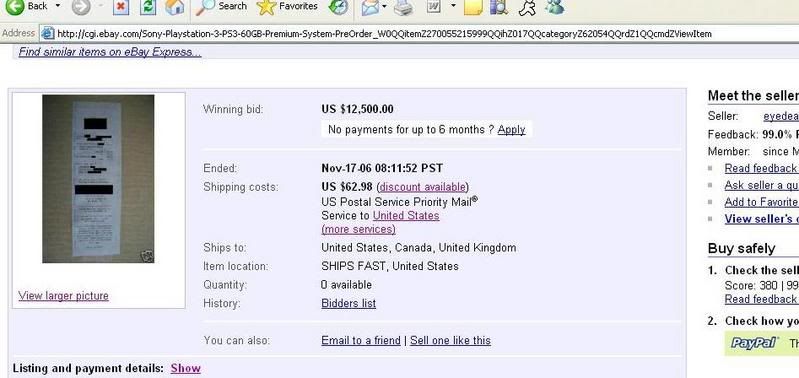
Task: Expand the Edit with Word dropdown arrow
Action: click(453, 6)
